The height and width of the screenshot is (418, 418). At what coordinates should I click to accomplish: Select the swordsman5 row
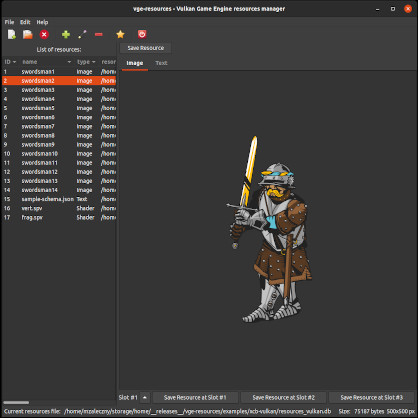tap(59, 108)
